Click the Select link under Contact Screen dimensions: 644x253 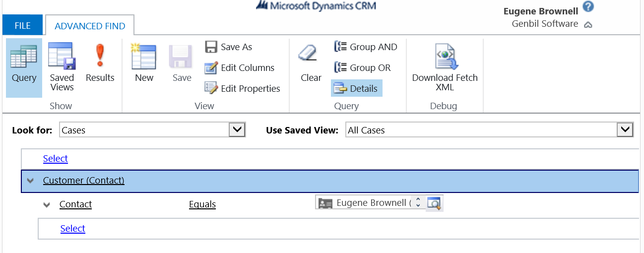click(x=73, y=229)
